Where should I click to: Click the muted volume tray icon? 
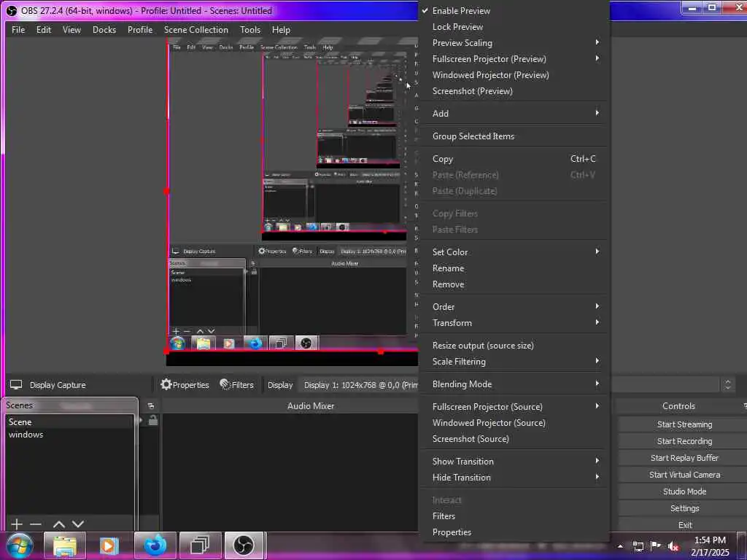(x=673, y=546)
